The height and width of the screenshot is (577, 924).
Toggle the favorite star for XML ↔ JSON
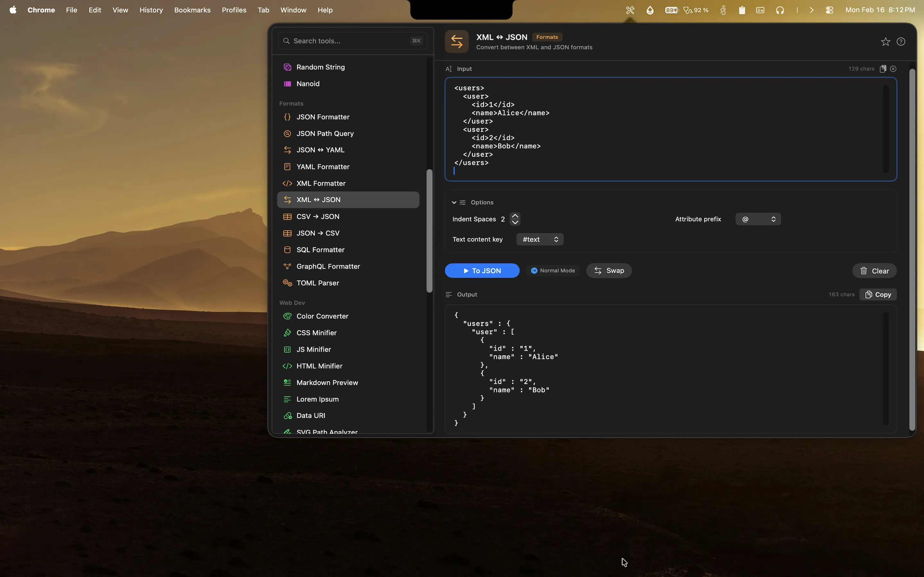pyautogui.click(x=885, y=42)
